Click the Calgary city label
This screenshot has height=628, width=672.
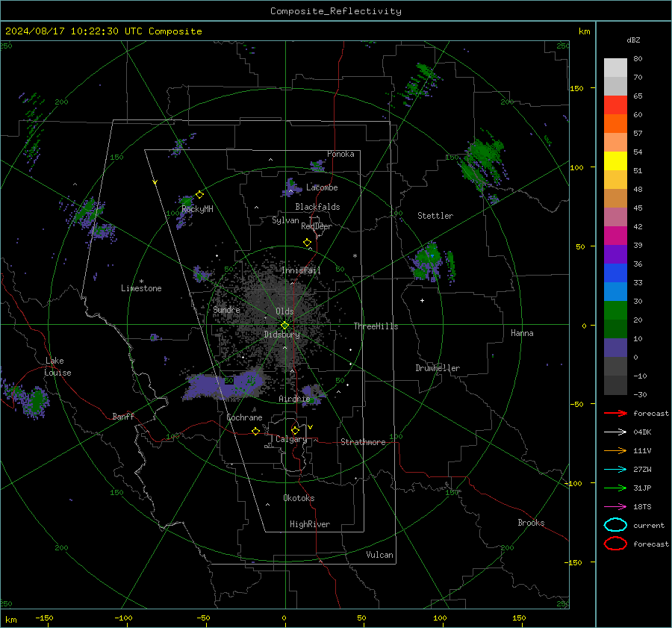pyautogui.click(x=291, y=439)
